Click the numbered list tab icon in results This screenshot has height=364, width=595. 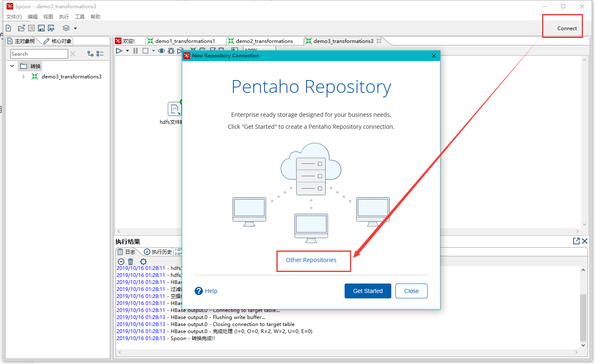click(x=178, y=252)
